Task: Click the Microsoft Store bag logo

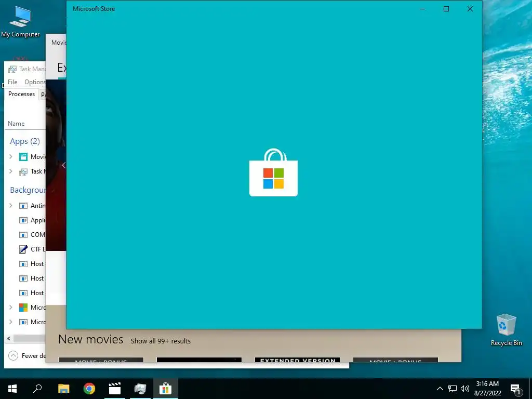Action: [273, 172]
